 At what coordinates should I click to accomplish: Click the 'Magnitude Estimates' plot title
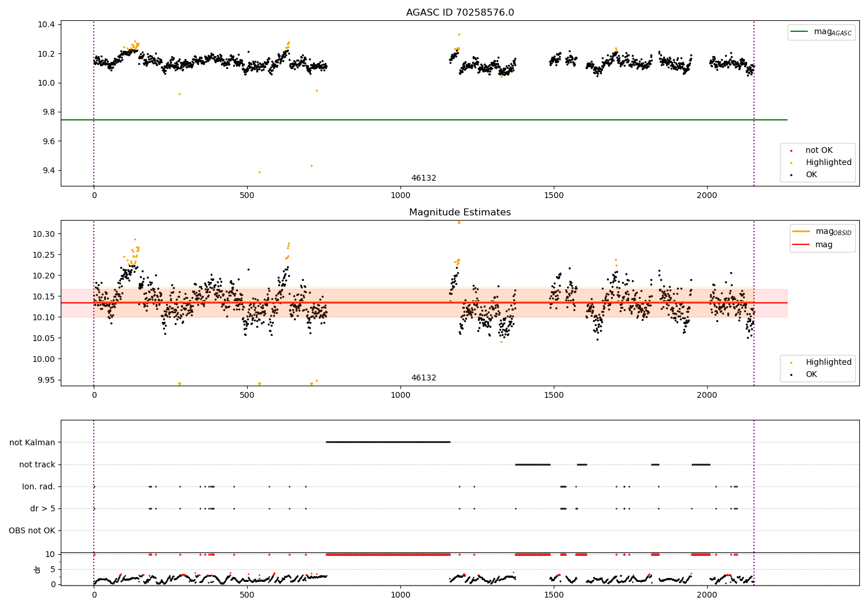click(x=460, y=213)
